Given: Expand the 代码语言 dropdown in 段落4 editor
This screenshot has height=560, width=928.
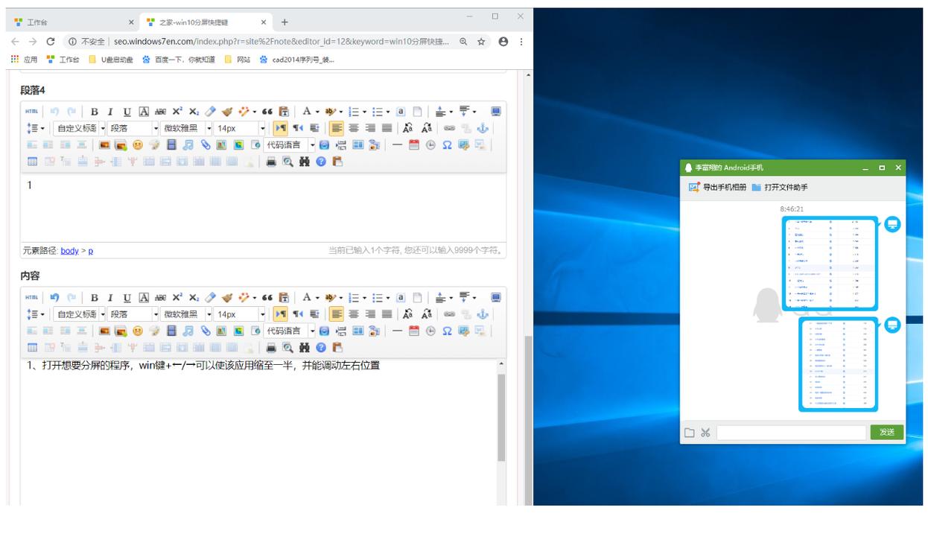Looking at the screenshot, I should pyautogui.click(x=290, y=144).
